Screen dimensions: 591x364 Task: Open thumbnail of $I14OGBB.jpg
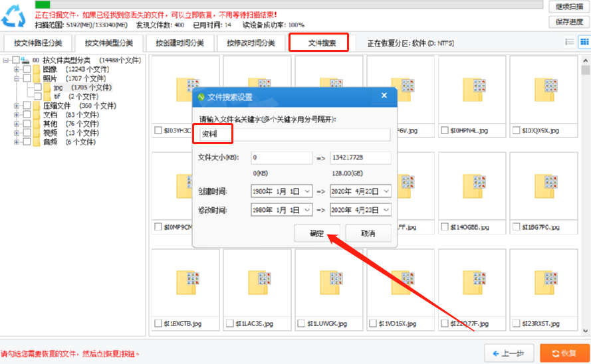pos(474,187)
